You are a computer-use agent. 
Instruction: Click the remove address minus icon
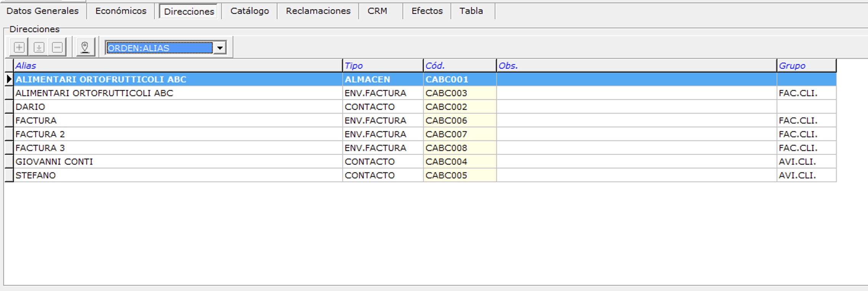click(x=58, y=48)
